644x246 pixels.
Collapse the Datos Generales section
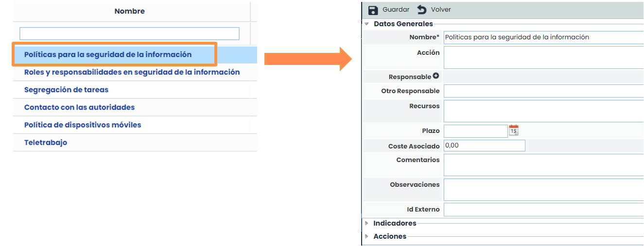point(366,24)
